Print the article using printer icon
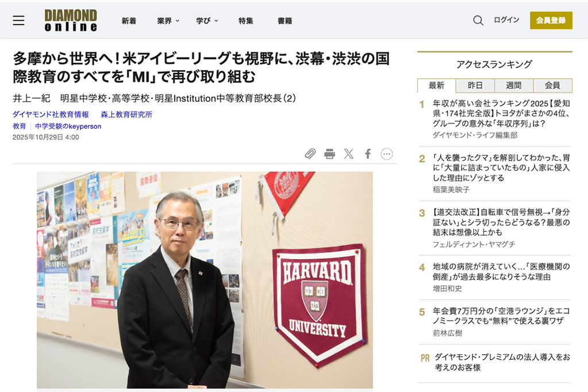Viewport: 588px width, 392px height. pos(330,153)
